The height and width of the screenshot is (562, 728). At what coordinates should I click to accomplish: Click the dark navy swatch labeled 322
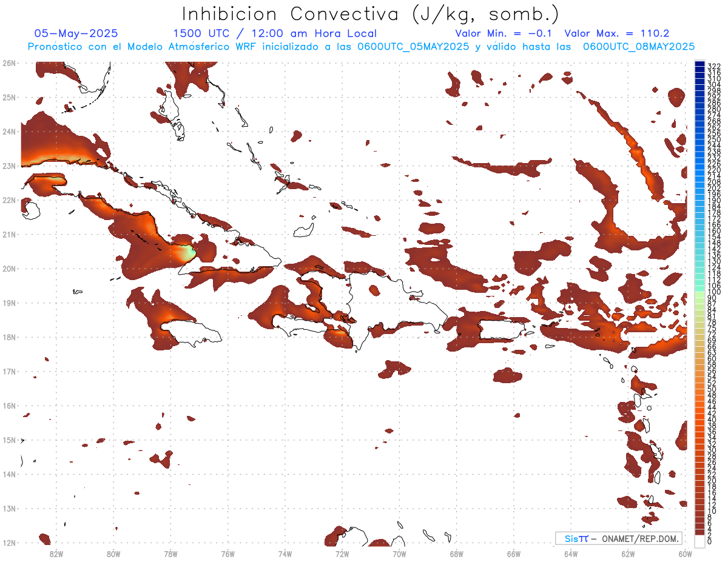[699, 64]
